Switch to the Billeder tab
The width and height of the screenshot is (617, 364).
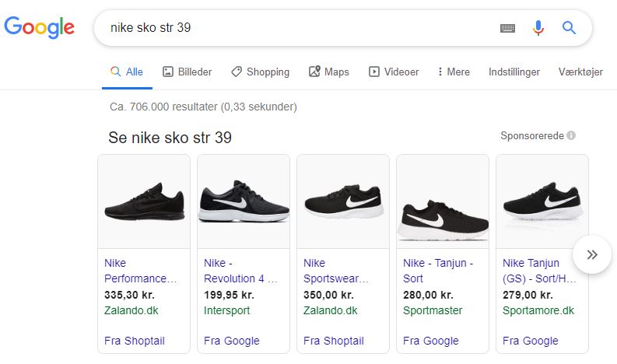tap(188, 72)
